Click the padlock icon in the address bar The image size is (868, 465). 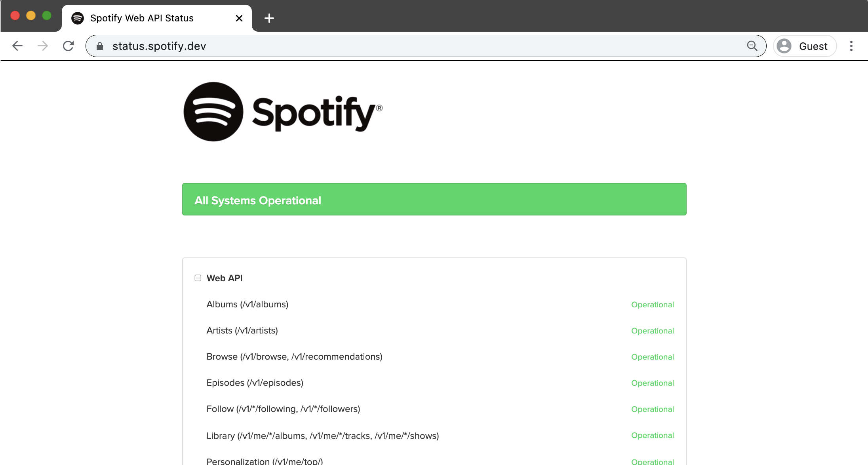pos(100,46)
